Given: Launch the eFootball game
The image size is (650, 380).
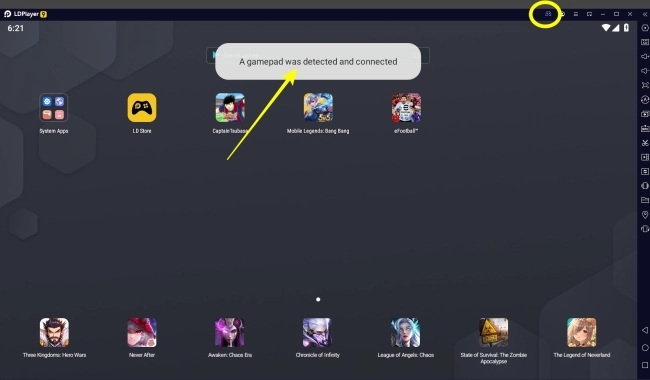Looking at the screenshot, I should pyautogui.click(x=406, y=108).
